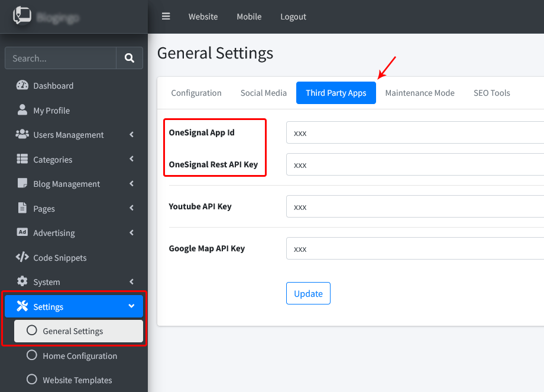Collapse the Settings menu section

131,306
